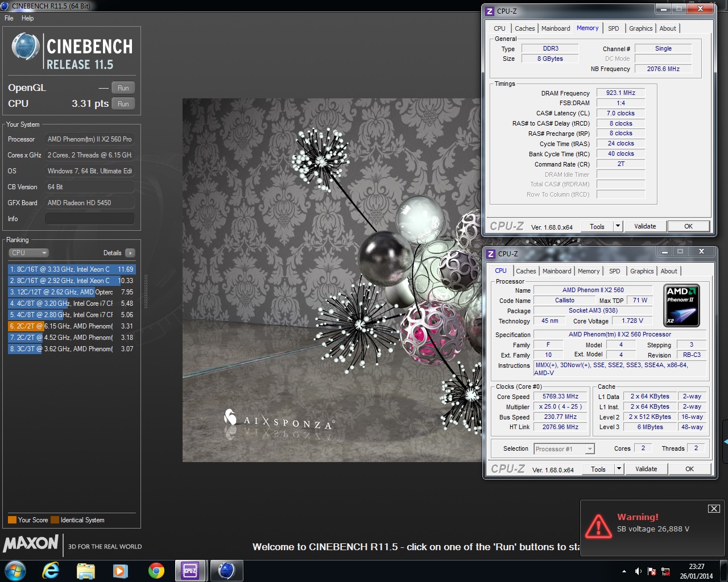728x582 pixels.
Task: Click the Core Speed value 5769.33 MHz
Action: (x=560, y=397)
